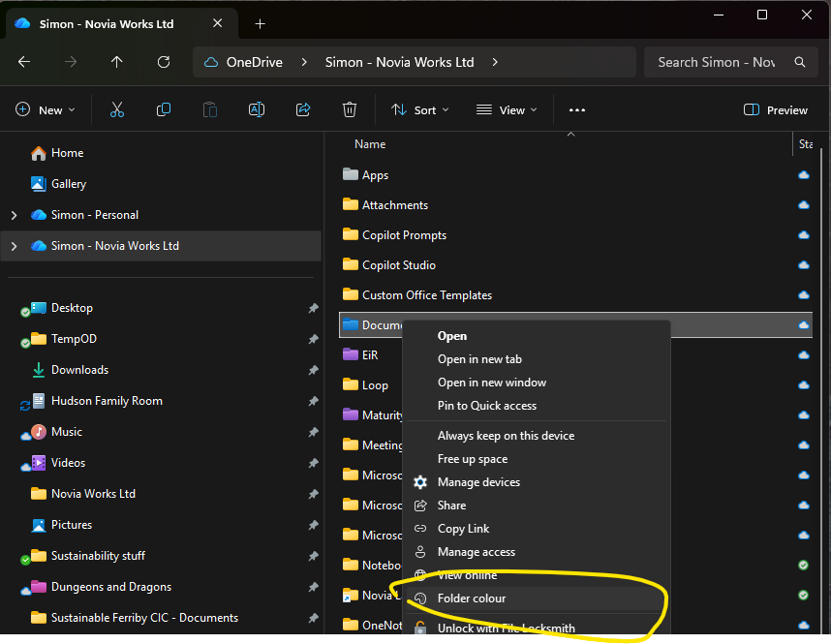Open a new tab with plus button

click(260, 24)
